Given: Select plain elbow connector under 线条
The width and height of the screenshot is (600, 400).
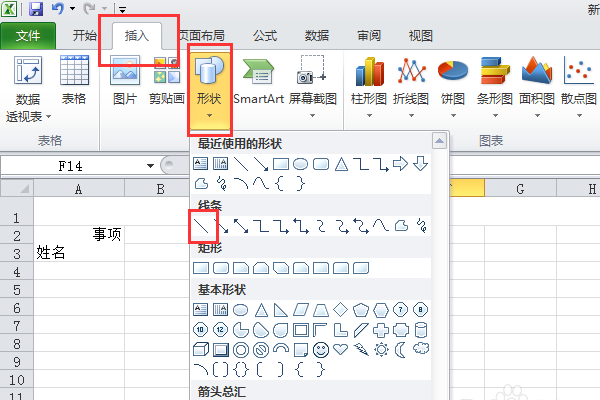Looking at the screenshot, I should [261, 225].
